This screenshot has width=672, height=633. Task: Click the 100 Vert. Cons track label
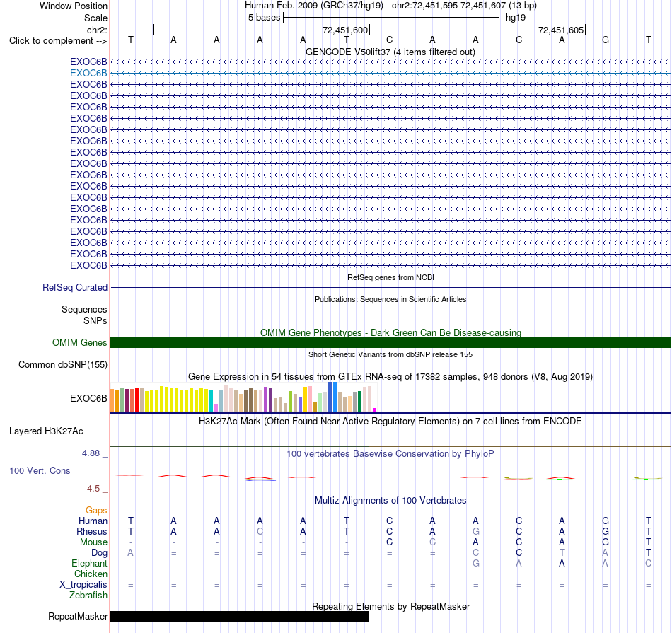pos(40,470)
